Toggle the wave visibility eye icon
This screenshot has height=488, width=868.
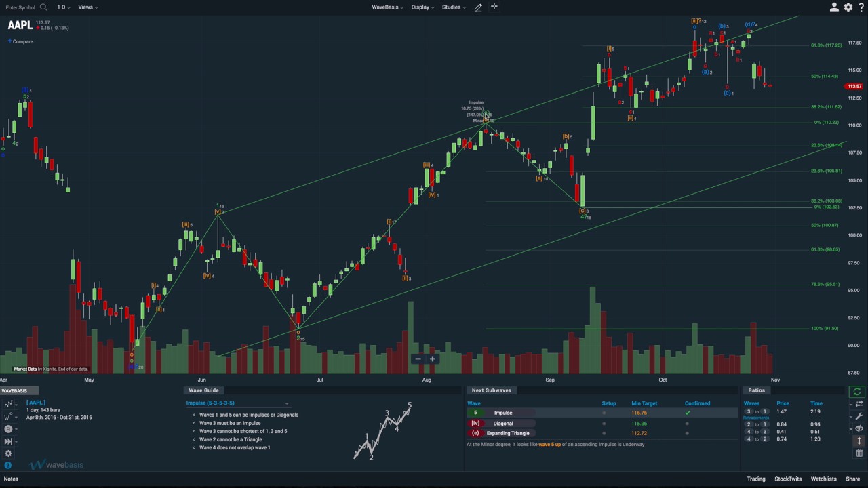(859, 428)
